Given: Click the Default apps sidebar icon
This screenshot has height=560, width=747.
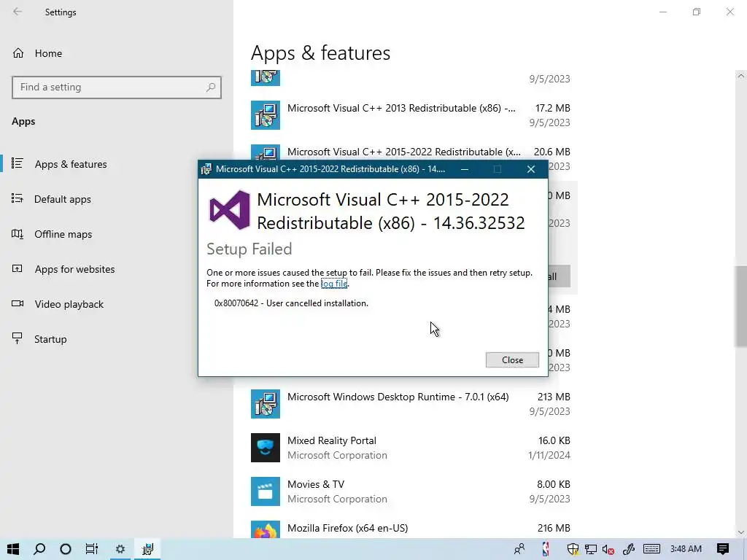Looking at the screenshot, I should point(18,198).
